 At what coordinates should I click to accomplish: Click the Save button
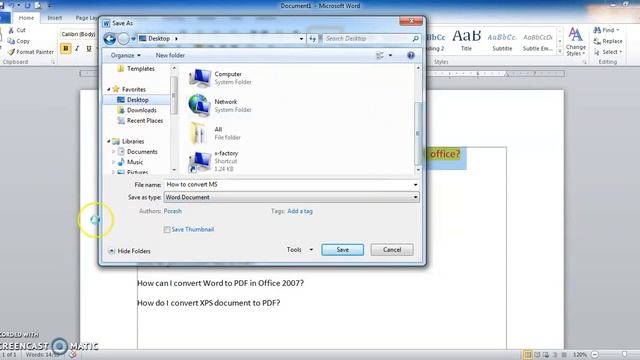click(342, 250)
